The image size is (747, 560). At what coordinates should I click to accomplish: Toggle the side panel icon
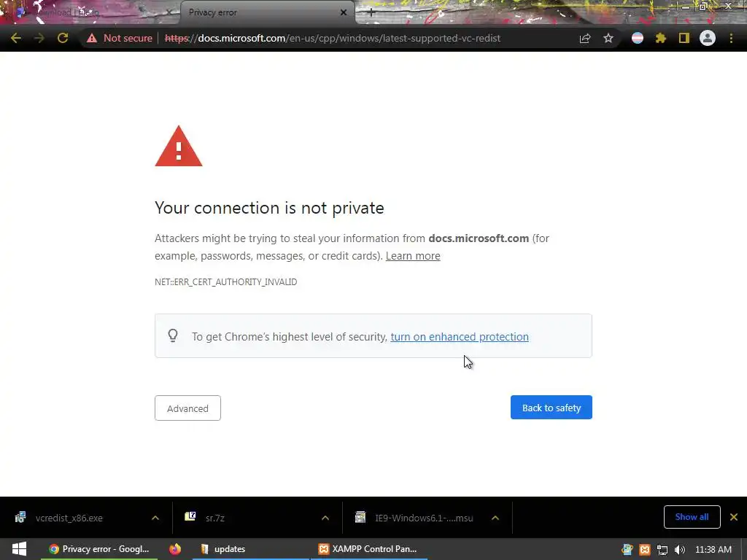click(684, 38)
